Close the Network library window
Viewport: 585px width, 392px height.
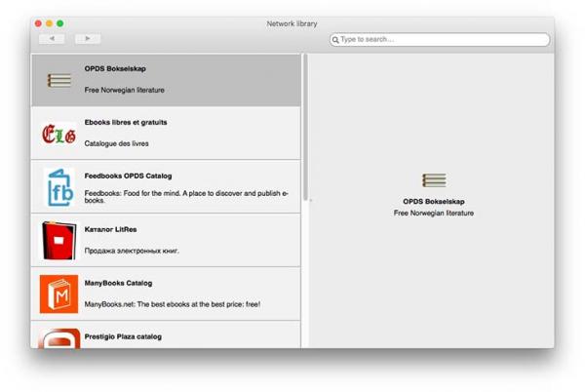(38, 23)
